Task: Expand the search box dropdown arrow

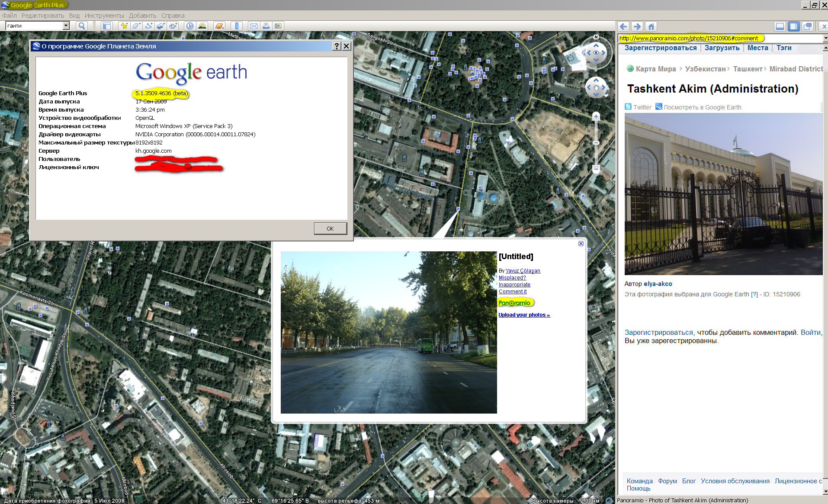Action: coord(66,26)
